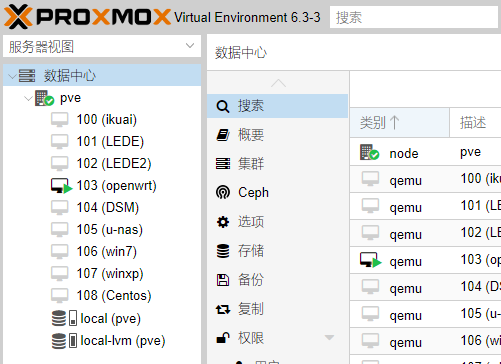The height and width of the screenshot is (364, 501).
Task: Click the magnifier icon beside 搜索
Action: 223,106
